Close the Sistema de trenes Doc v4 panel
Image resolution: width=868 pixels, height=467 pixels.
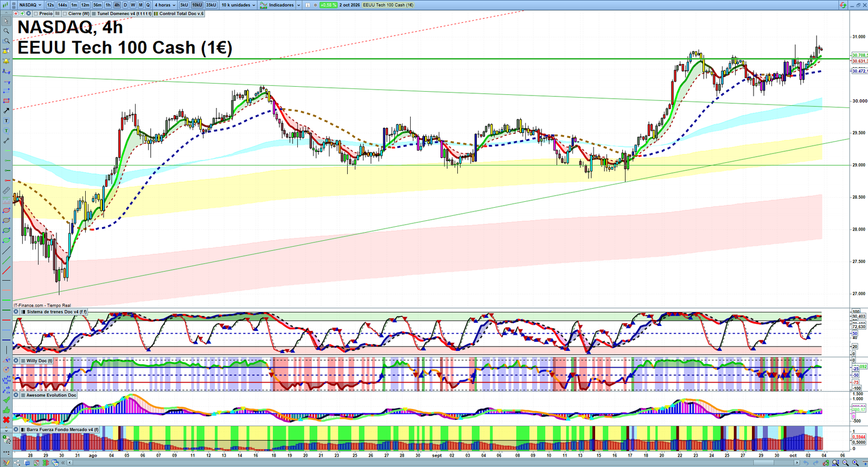point(16,312)
